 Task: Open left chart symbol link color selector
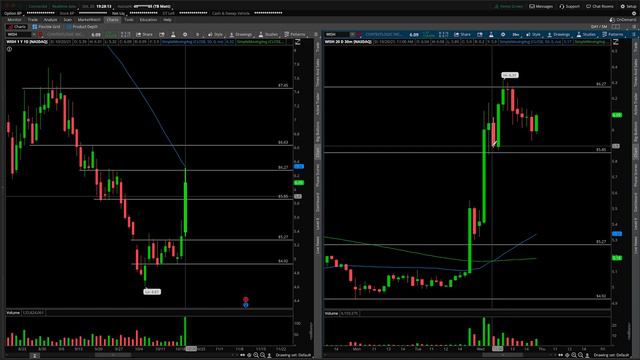pos(40,35)
